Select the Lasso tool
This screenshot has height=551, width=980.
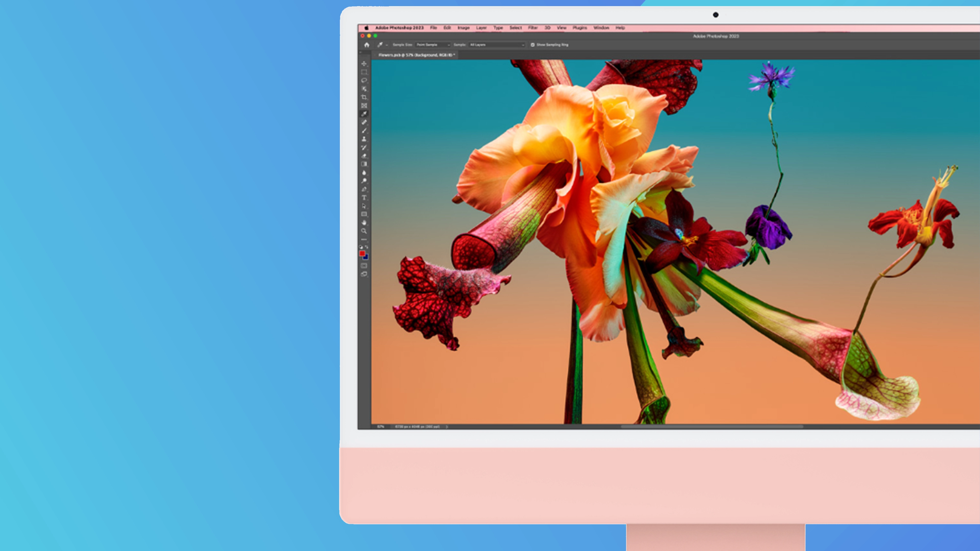point(364,80)
